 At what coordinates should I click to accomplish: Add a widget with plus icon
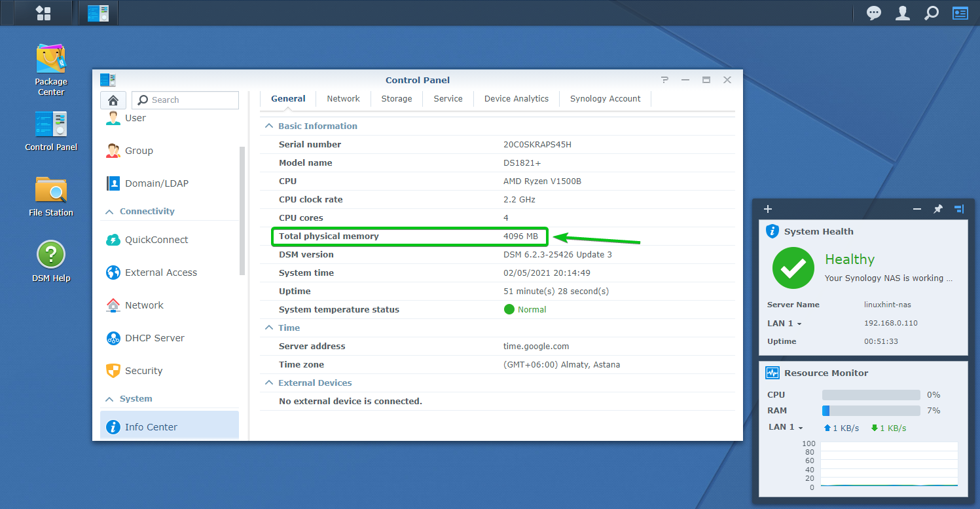[x=768, y=209]
